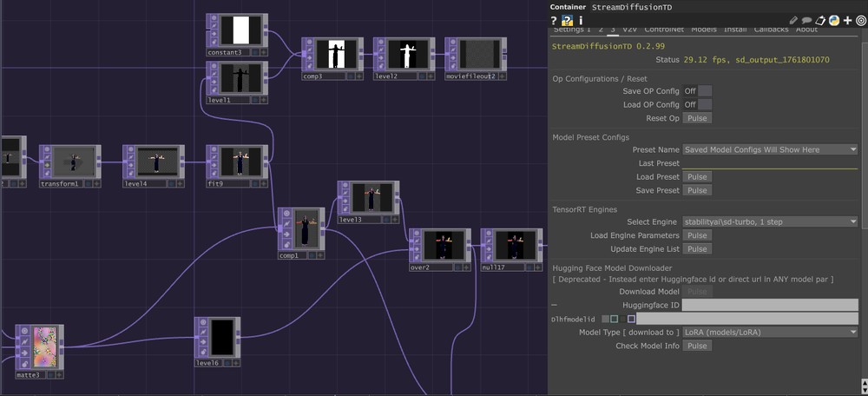
Task: Select the matte3 node thumbnail
Action: (44, 347)
